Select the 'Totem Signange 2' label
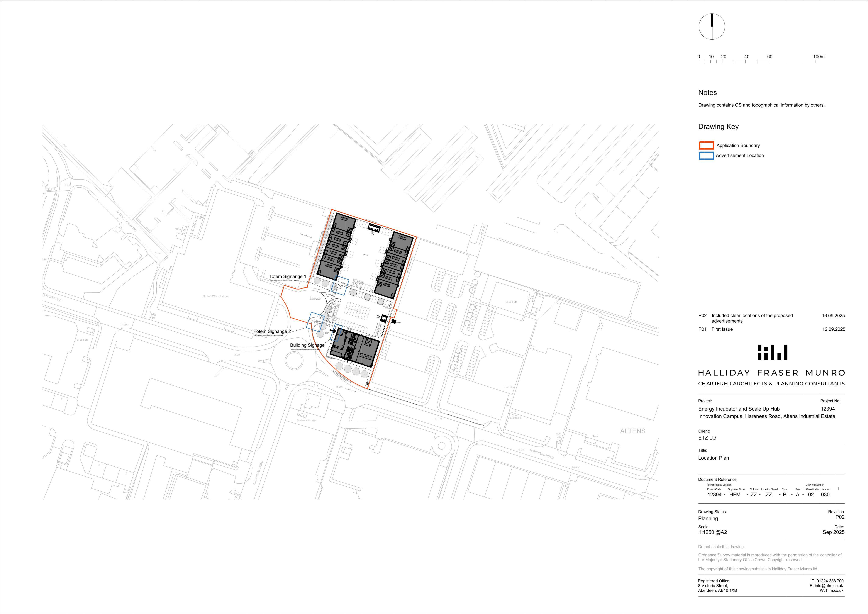 pyautogui.click(x=272, y=331)
